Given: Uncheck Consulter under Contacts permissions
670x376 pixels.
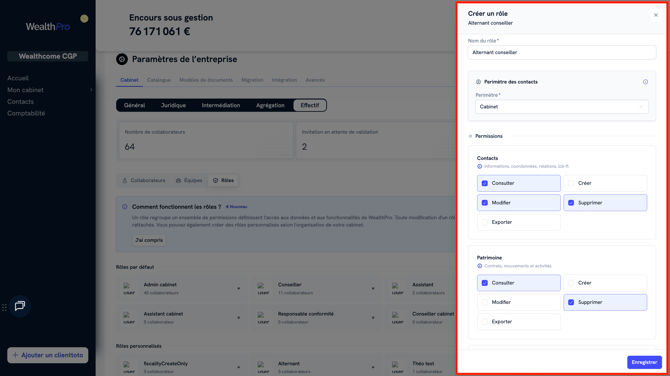Looking at the screenshot, I should 485,183.
